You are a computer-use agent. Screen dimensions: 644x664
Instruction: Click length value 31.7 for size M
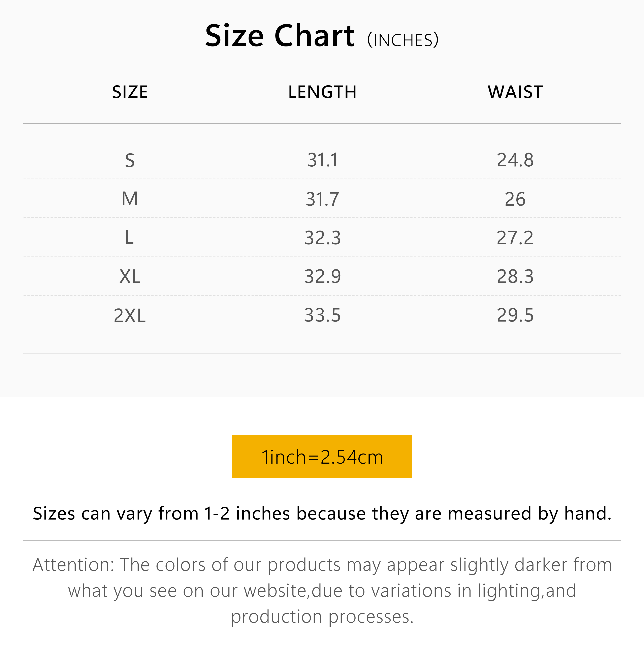coord(322,199)
